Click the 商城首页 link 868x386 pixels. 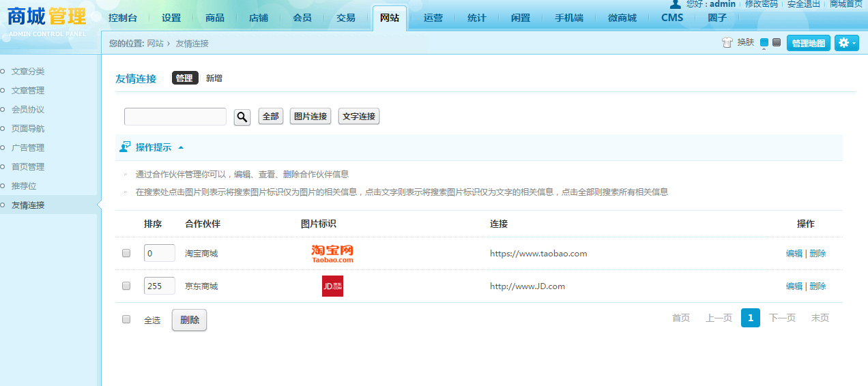[846, 4]
